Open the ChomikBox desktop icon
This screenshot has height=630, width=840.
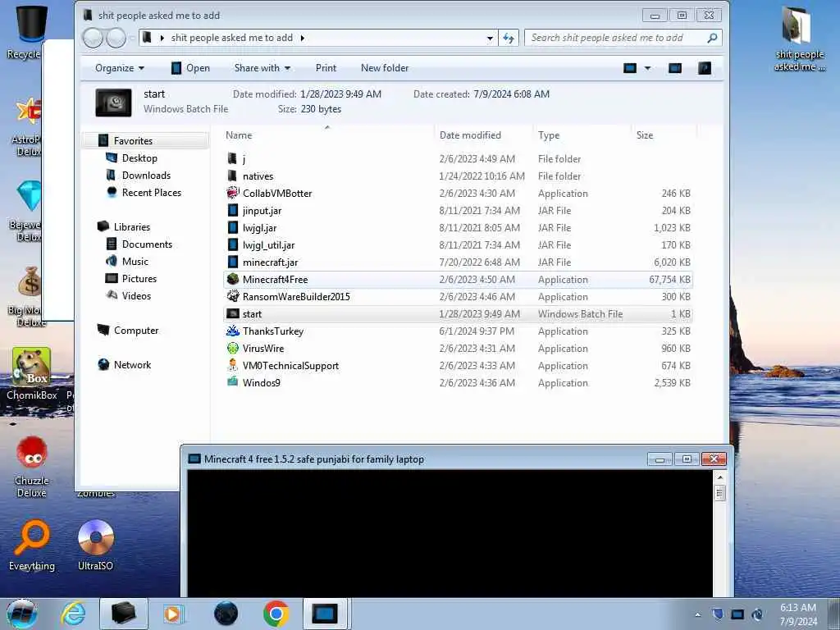(x=32, y=374)
